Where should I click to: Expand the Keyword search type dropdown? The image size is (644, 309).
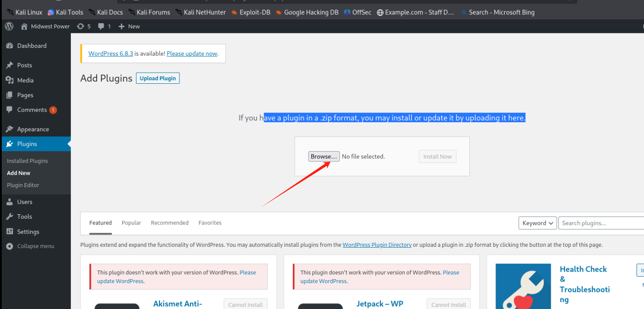click(x=538, y=223)
